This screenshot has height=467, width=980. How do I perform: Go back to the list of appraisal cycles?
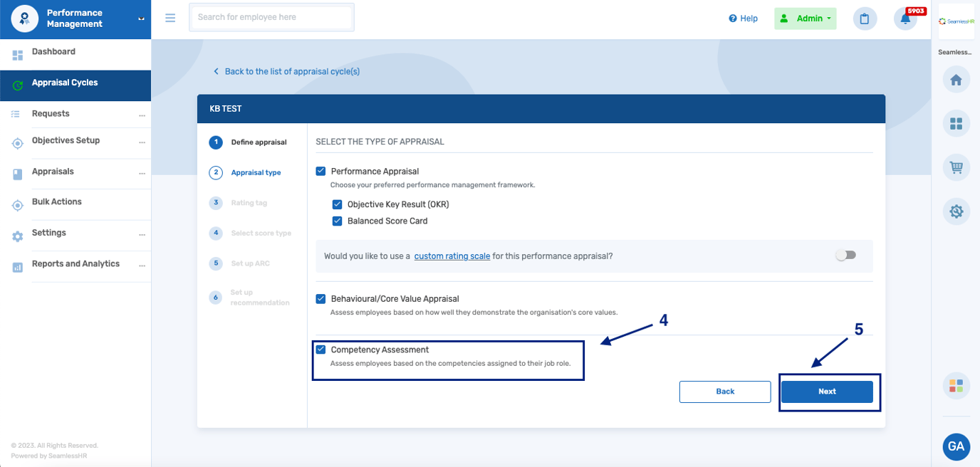coord(291,71)
